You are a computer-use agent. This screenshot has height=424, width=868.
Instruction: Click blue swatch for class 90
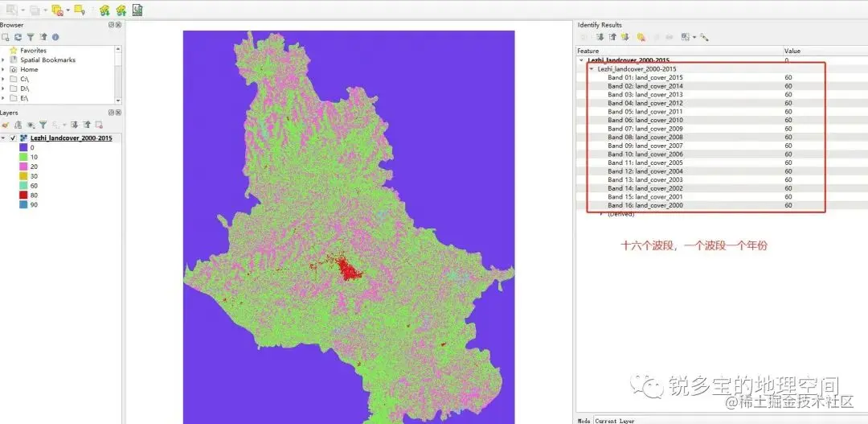click(x=23, y=204)
